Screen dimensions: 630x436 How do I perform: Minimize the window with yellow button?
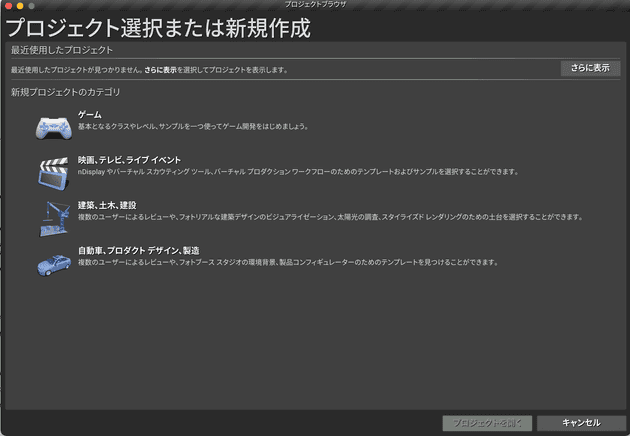(x=20, y=6)
